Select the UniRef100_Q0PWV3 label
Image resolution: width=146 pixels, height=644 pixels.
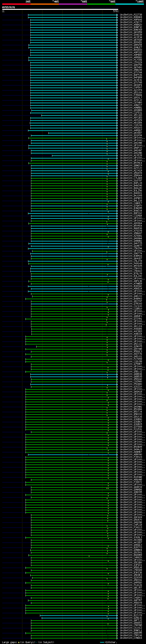(x=131, y=198)
